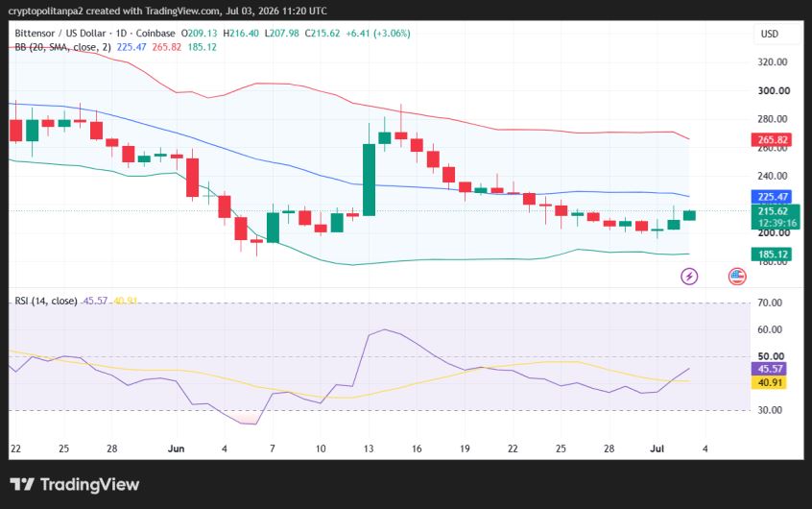Click the 12:39:16 countdown timer

[776, 224]
